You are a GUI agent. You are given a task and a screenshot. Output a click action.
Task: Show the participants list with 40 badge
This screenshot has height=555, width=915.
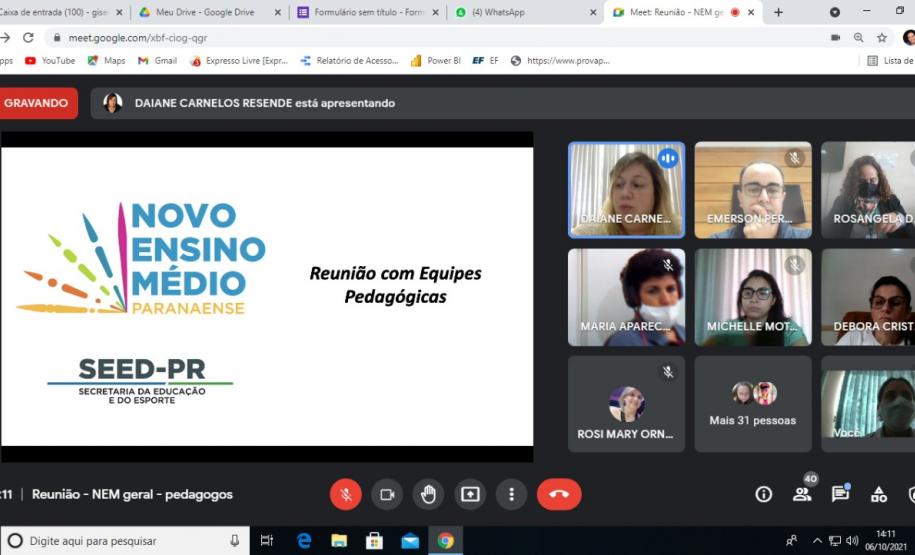pos(803,493)
